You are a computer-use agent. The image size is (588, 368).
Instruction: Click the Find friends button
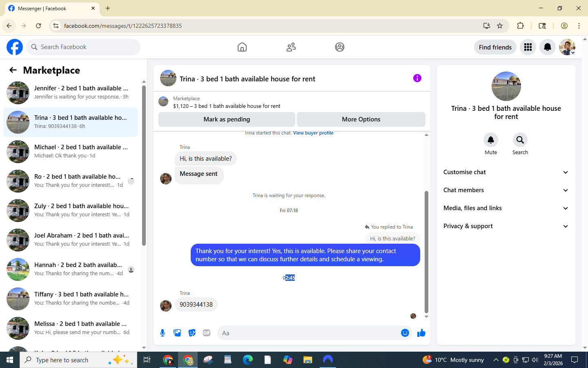tap(495, 47)
